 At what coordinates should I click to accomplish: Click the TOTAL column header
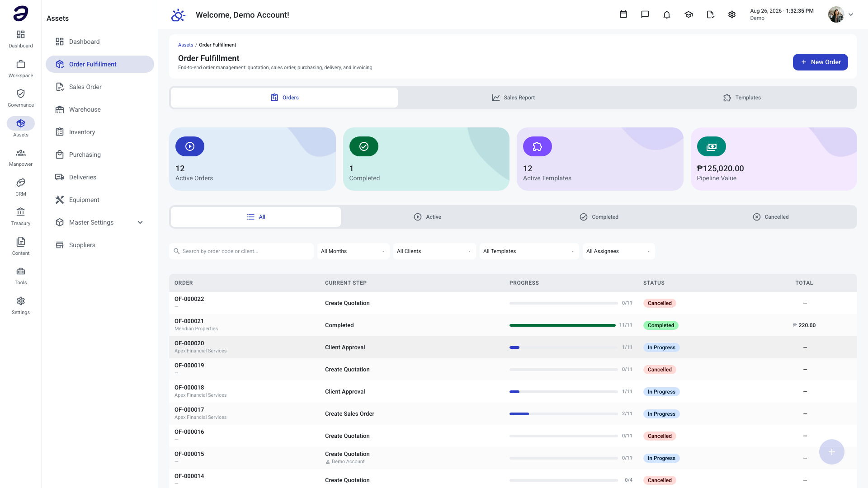click(804, 283)
